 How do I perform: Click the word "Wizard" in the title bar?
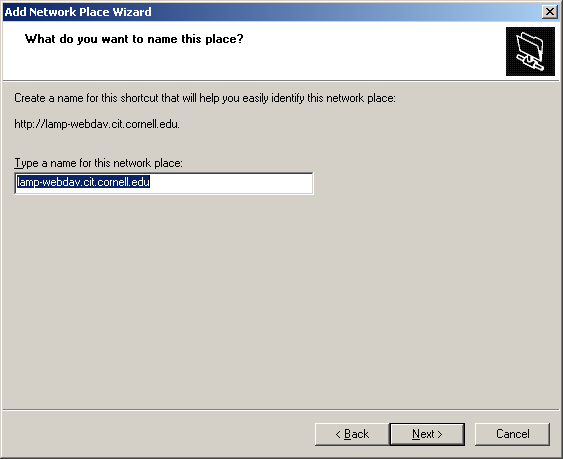132,12
